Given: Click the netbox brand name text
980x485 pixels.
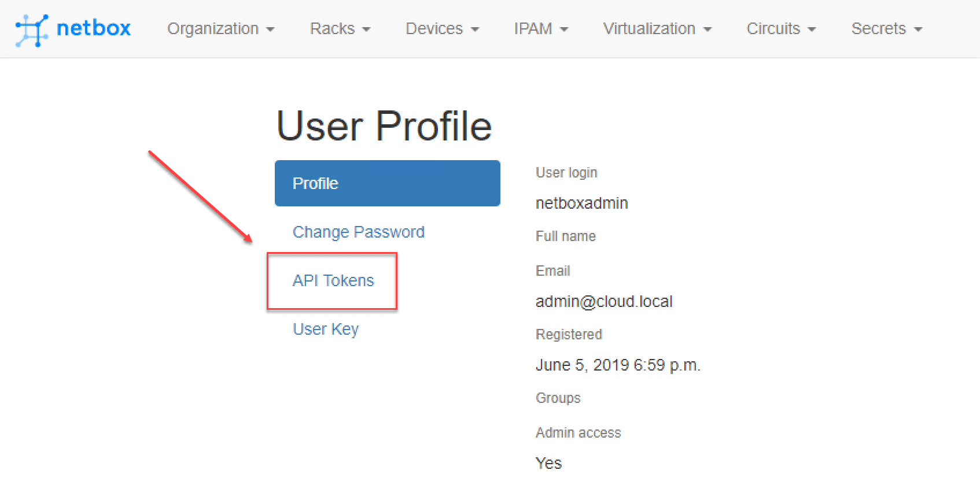Looking at the screenshot, I should click(x=94, y=28).
